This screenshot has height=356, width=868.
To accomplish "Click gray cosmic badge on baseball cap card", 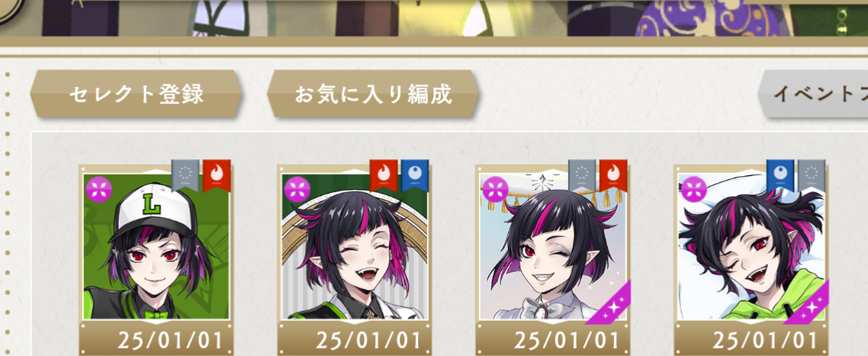I will (x=185, y=175).
